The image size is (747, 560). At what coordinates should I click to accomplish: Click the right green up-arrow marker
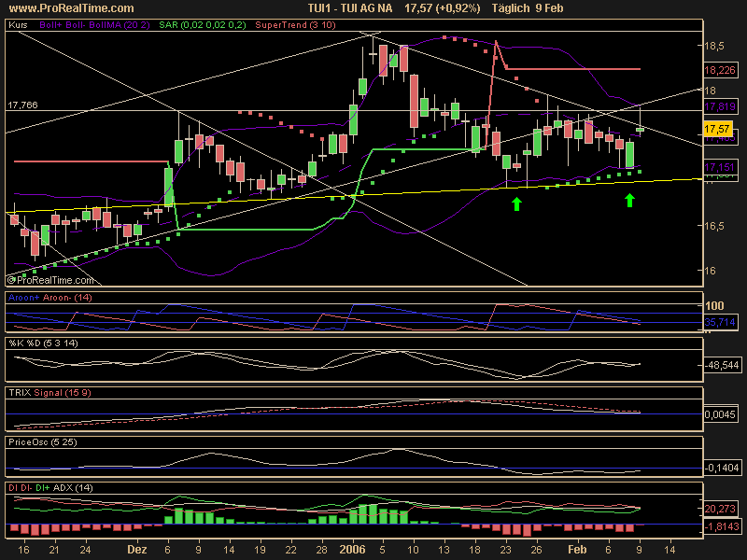pyautogui.click(x=630, y=200)
